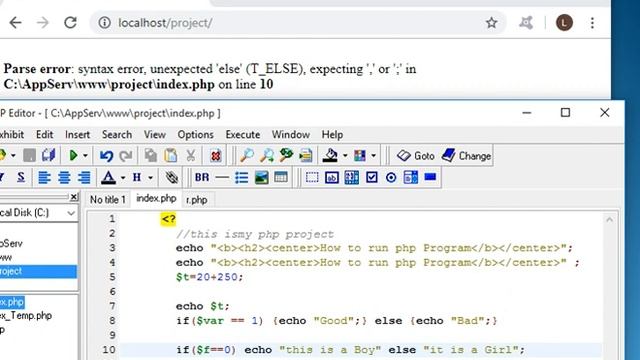Open the Edit menu
Viewport: 640px width, 360px height.
(x=44, y=134)
